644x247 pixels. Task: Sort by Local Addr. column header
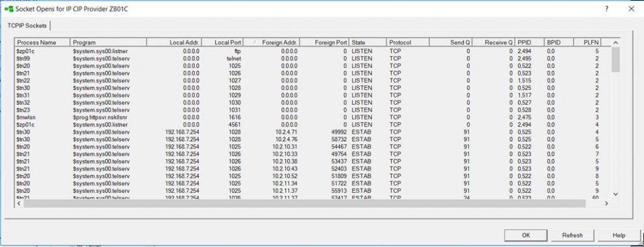pos(174,42)
